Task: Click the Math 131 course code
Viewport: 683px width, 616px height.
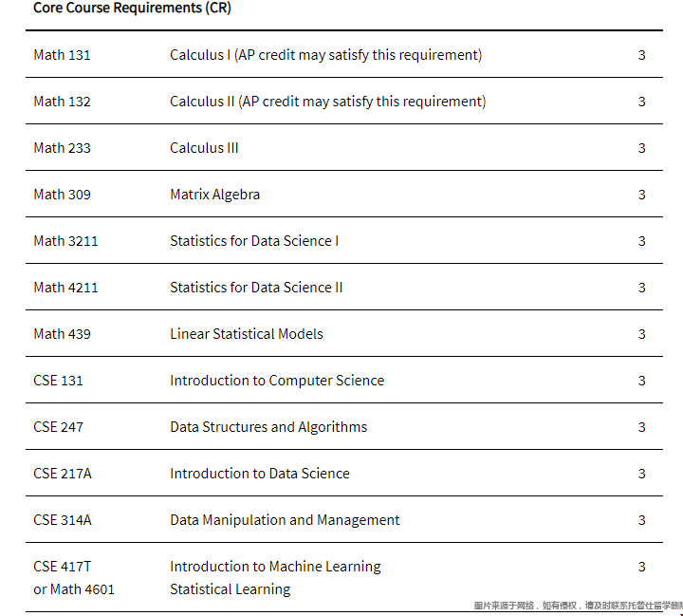Action: click(x=62, y=55)
